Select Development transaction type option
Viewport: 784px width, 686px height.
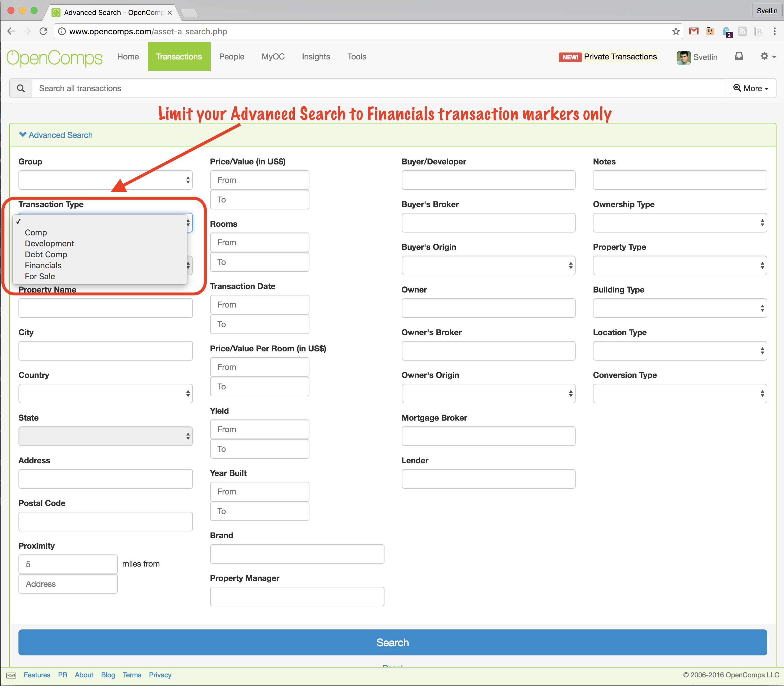[x=100, y=243]
